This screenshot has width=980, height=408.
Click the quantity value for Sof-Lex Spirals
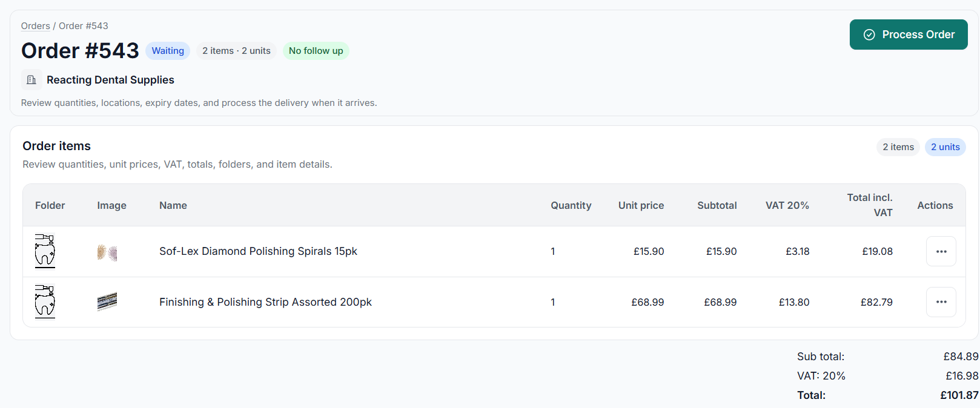(553, 251)
